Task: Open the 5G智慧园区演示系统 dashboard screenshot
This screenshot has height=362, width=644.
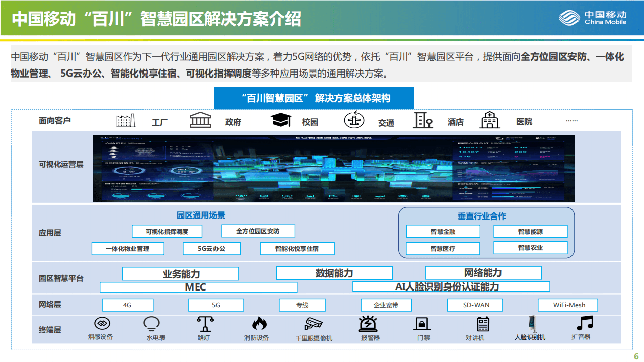Action: click(x=332, y=167)
